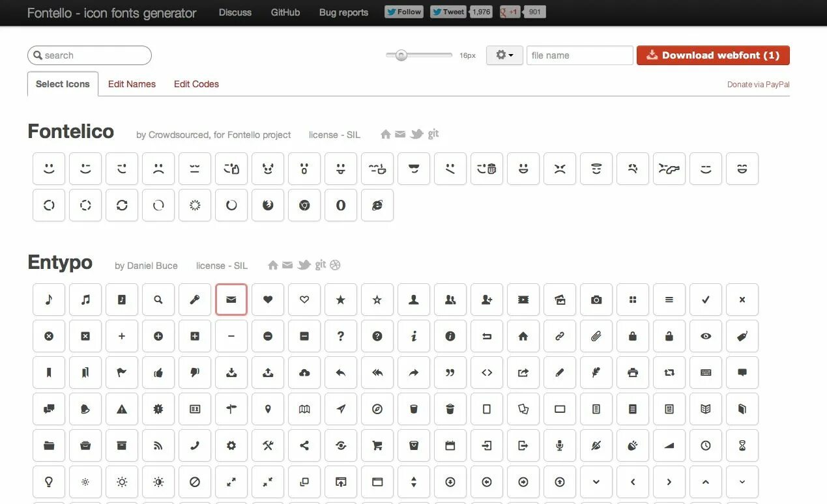Click Download webfont button
Viewport: 827px width, 504px height.
[x=713, y=55]
